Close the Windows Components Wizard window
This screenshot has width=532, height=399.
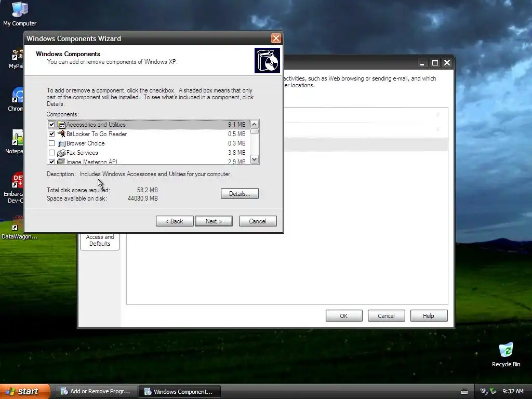[276, 38]
